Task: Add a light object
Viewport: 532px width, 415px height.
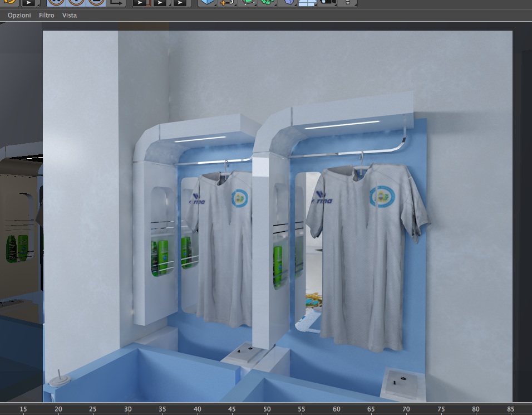Action: pyautogui.click(x=347, y=2)
